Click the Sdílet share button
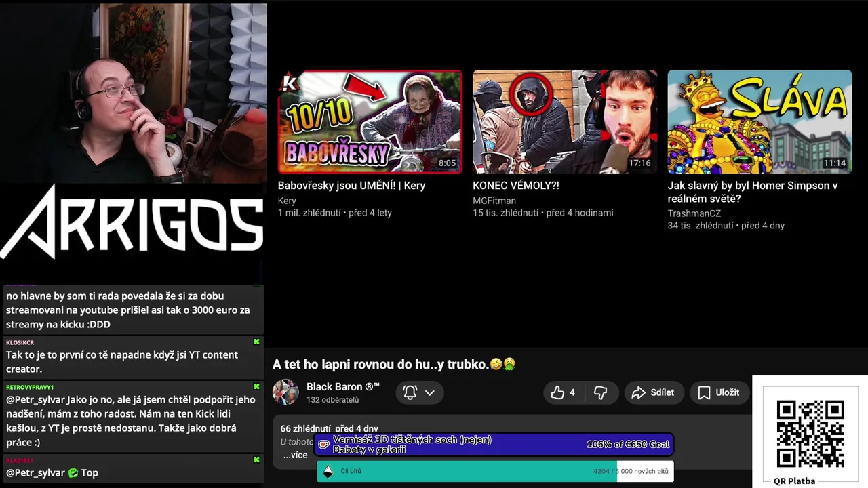 (x=653, y=392)
